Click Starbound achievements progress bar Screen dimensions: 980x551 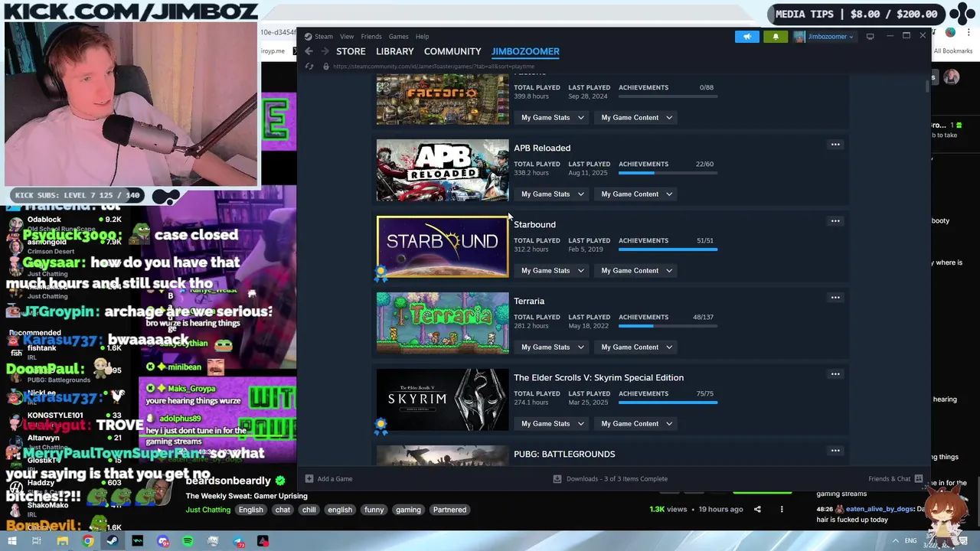(668, 249)
